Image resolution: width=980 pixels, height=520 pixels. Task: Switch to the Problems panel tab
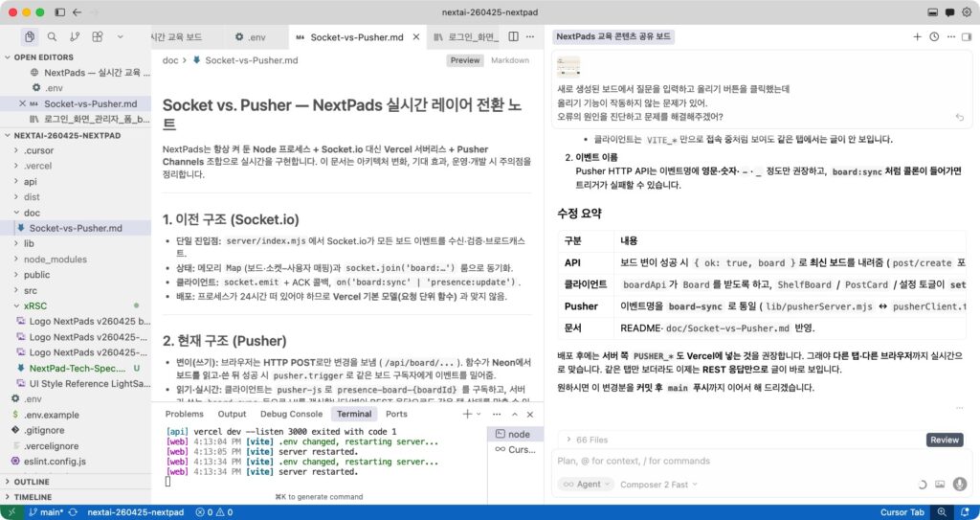click(x=185, y=415)
